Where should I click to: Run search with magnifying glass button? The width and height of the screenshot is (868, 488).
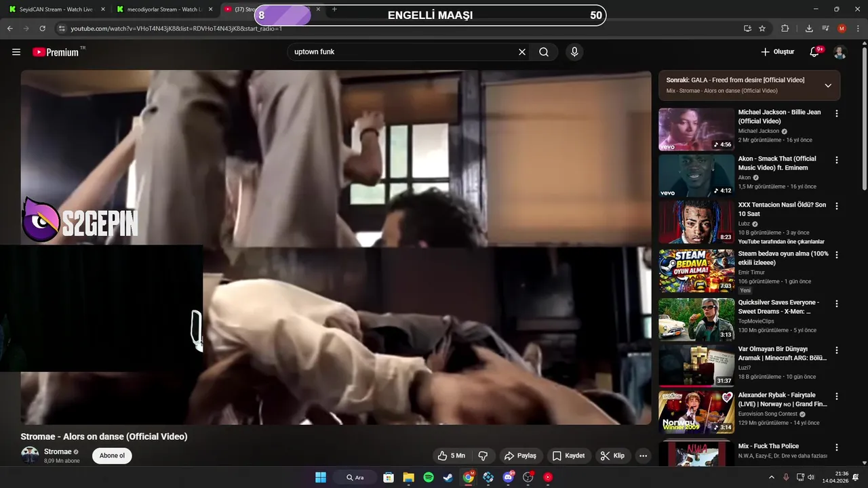544,52
